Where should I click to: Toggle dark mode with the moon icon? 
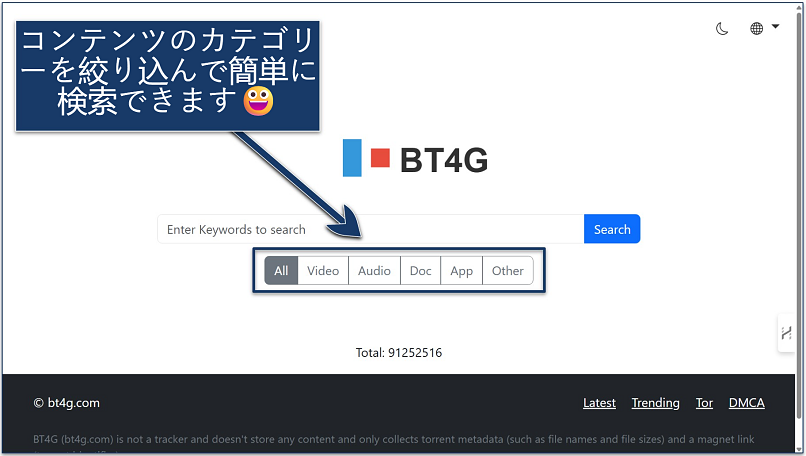point(722,29)
